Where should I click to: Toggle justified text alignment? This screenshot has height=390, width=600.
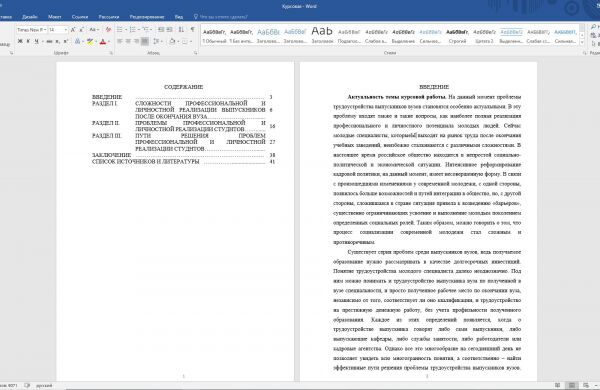(x=145, y=41)
